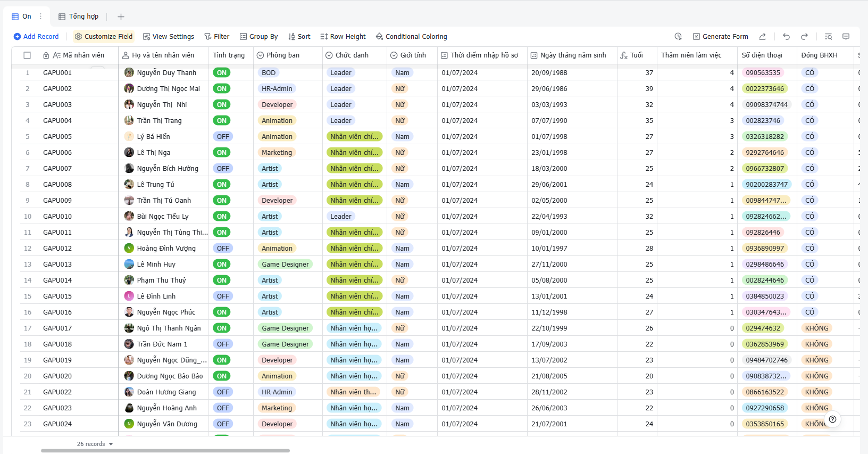Open Game Designer cell for Lê Minh Huy

tap(288, 264)
